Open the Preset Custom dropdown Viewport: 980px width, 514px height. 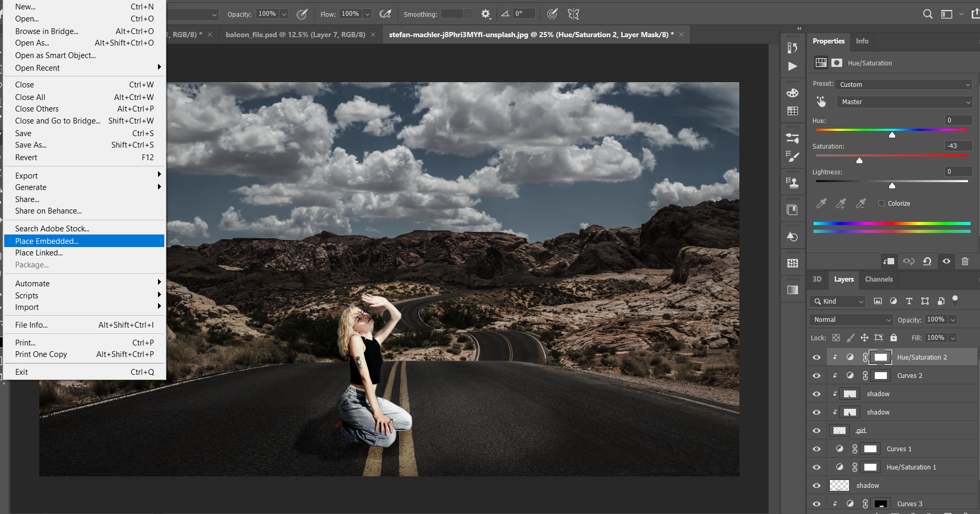point(904,84)
